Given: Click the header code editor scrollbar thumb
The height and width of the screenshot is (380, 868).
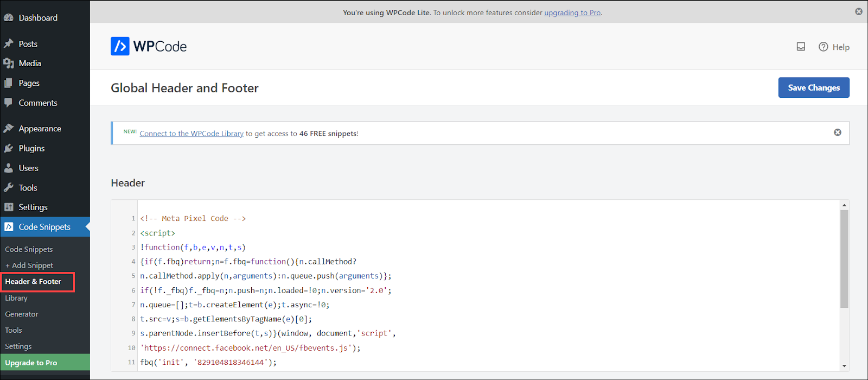Looking at the screenshot, I should click(844, 259).
